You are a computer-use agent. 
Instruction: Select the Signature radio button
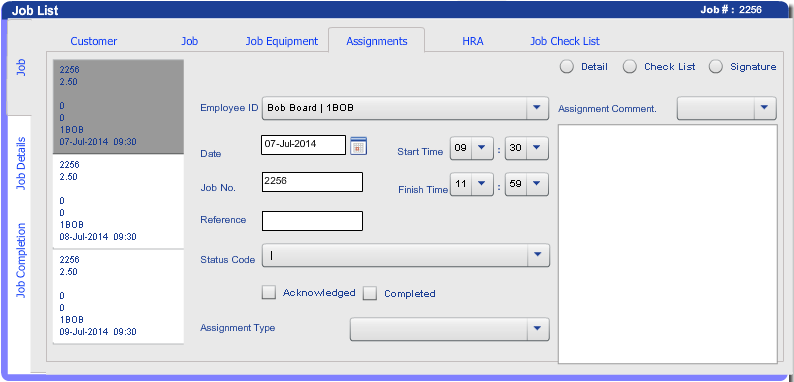[716, 67]
